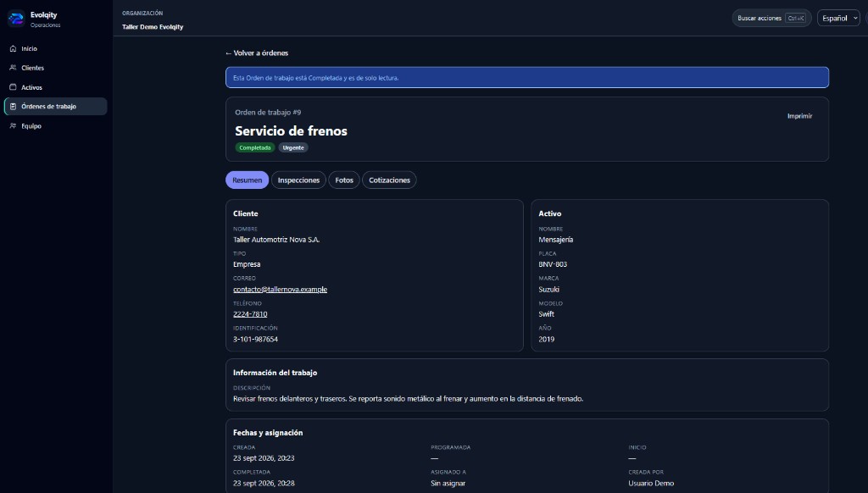Go to Clientes section
Image resolution: width=868 pixels, height=493 pixels.
pyautogui.click(x=55, y=68)
